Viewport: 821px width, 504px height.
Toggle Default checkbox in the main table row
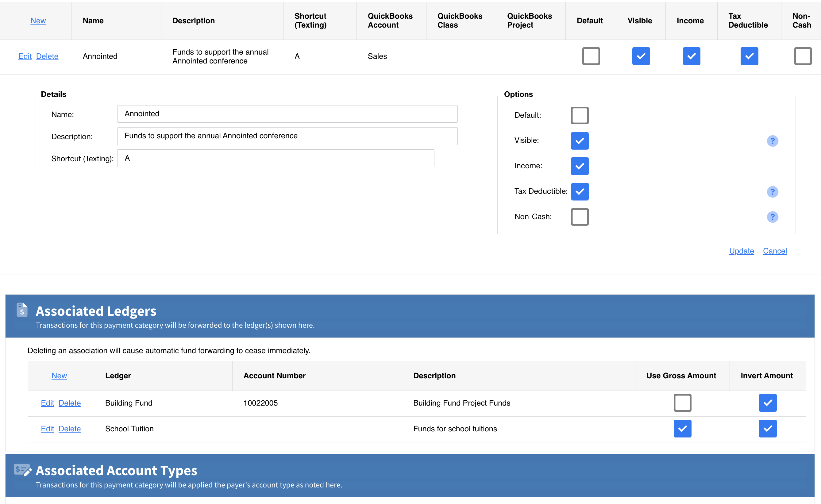(591, 56)
